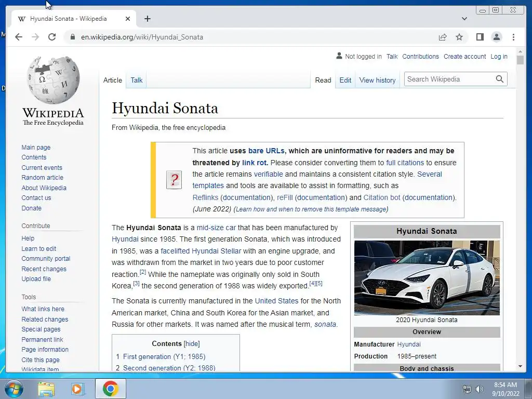The image size is (532, 399).
Task: Open a new browser tab
Action: 147,19
